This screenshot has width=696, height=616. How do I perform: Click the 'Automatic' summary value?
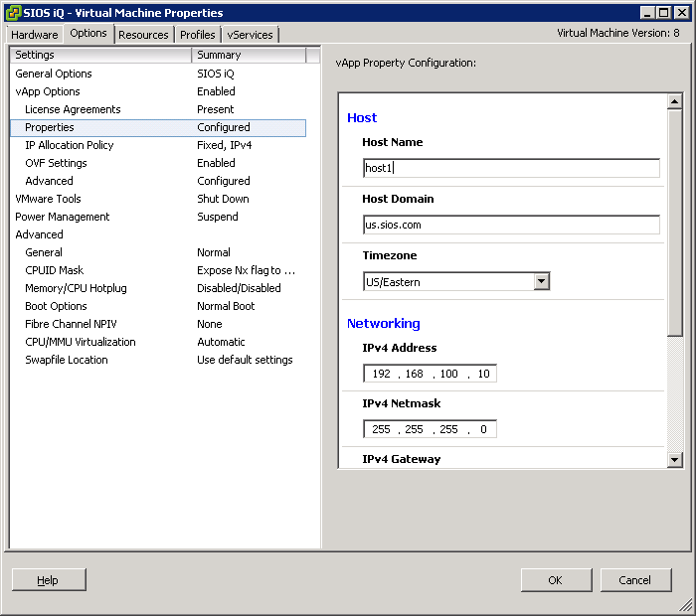click(221, 342)
